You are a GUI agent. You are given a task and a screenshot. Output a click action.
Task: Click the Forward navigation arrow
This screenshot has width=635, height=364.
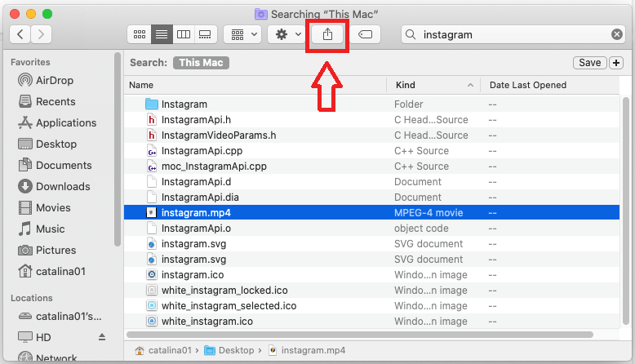(x=41, y=34)
